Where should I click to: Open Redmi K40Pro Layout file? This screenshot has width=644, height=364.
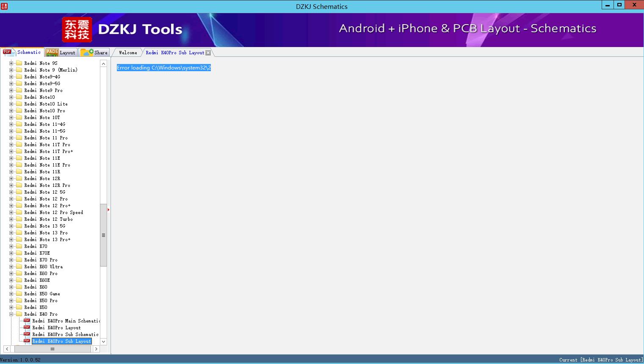click(x=56, y=328)
